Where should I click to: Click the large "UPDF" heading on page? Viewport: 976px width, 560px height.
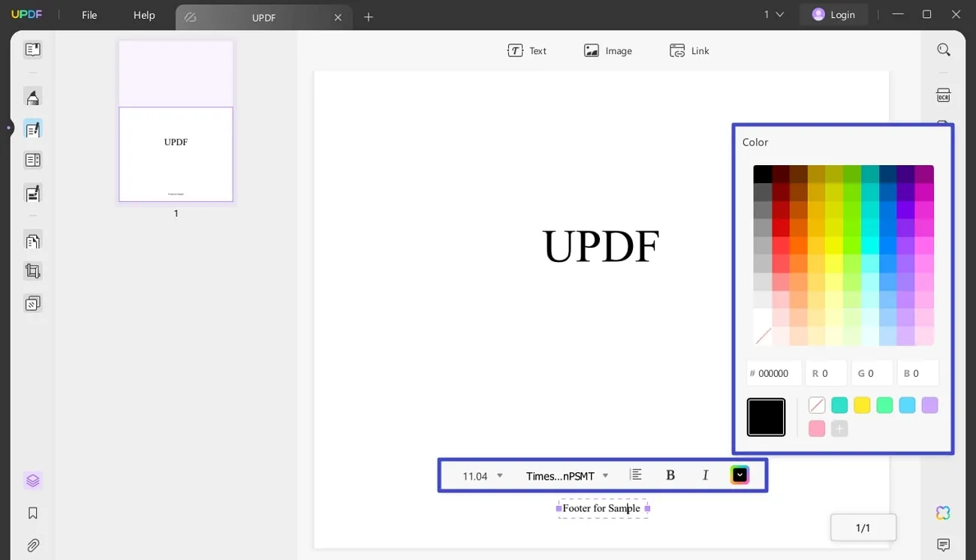pos(601,246)
